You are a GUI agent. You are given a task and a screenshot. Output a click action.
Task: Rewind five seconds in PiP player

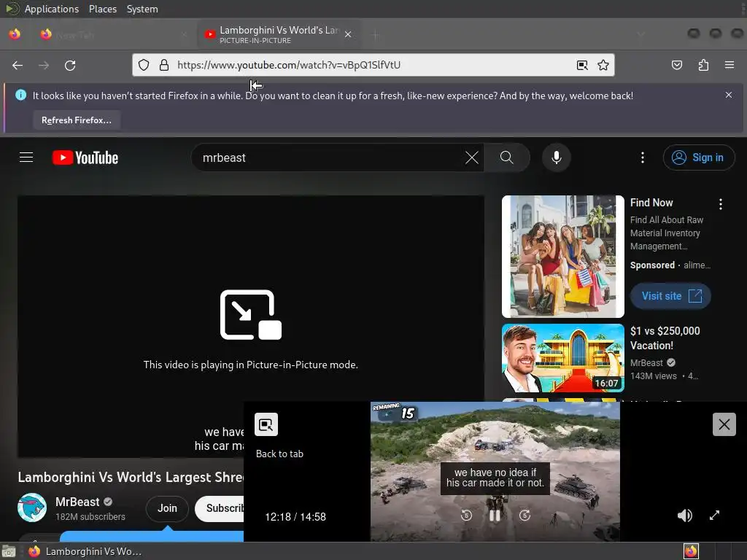coord(466,516)
